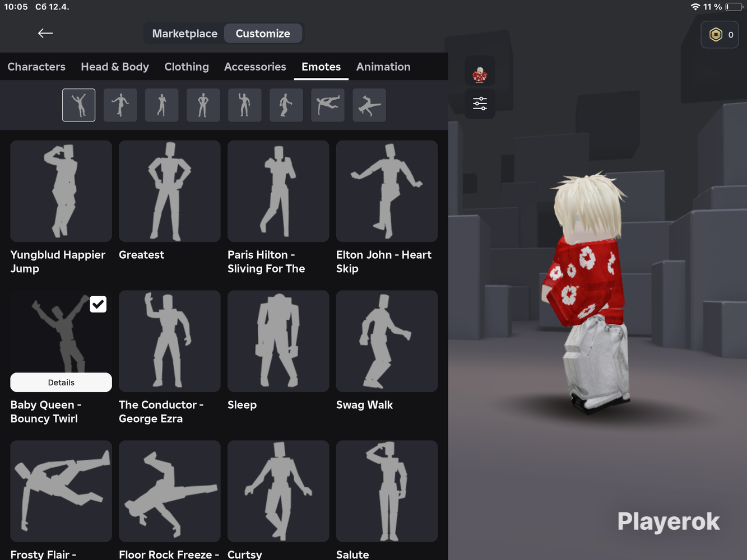Select the first emote slot, arms-raised pose
The width and height of the screenshot is (747, 560).
pyautogui.click(x=78, y=105)
